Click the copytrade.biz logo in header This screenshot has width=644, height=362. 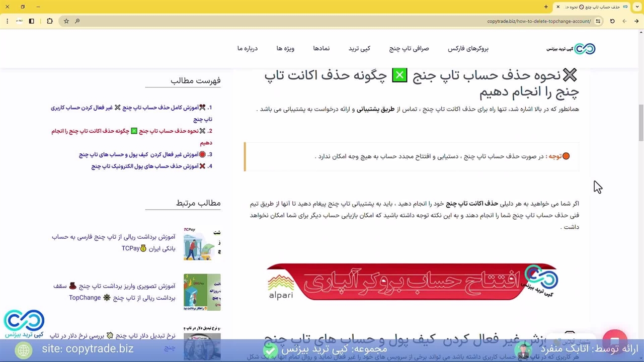click(571, 49)
